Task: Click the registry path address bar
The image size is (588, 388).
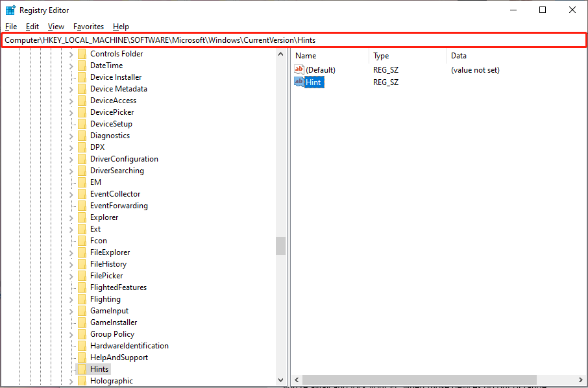Action: pos(293,40)
